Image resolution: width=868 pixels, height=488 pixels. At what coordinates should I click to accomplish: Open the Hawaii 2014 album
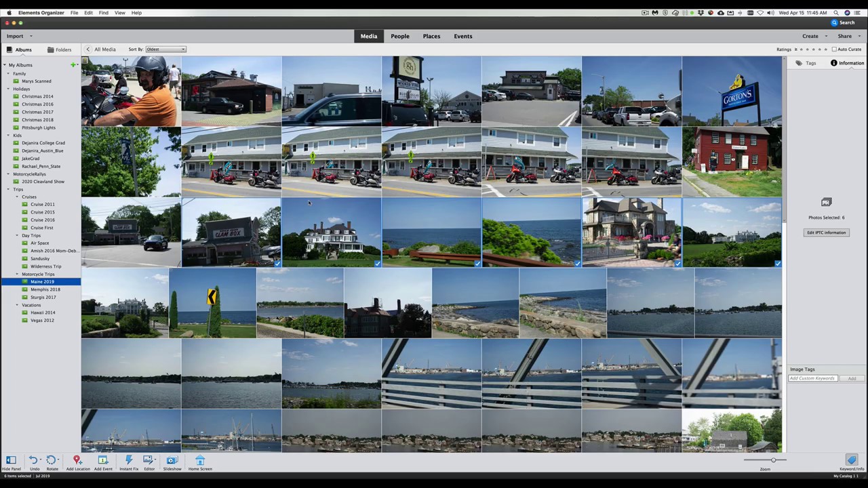43,312
